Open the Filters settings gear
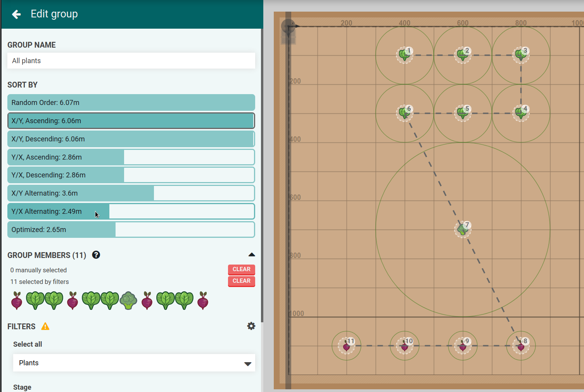The width and height of the screenshot is (584, 392). click(251, 326)
